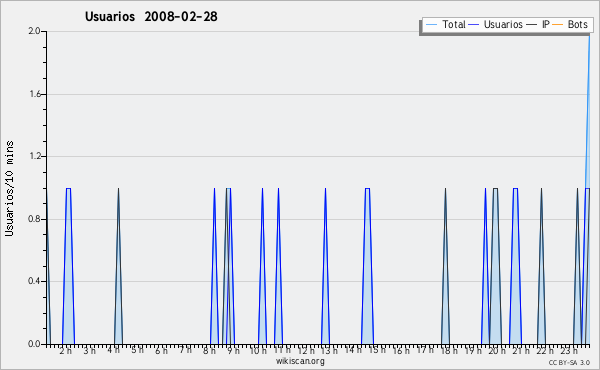
Task: Click the flat-topped peak above 2 h
Action: click(x=68, y=266)
